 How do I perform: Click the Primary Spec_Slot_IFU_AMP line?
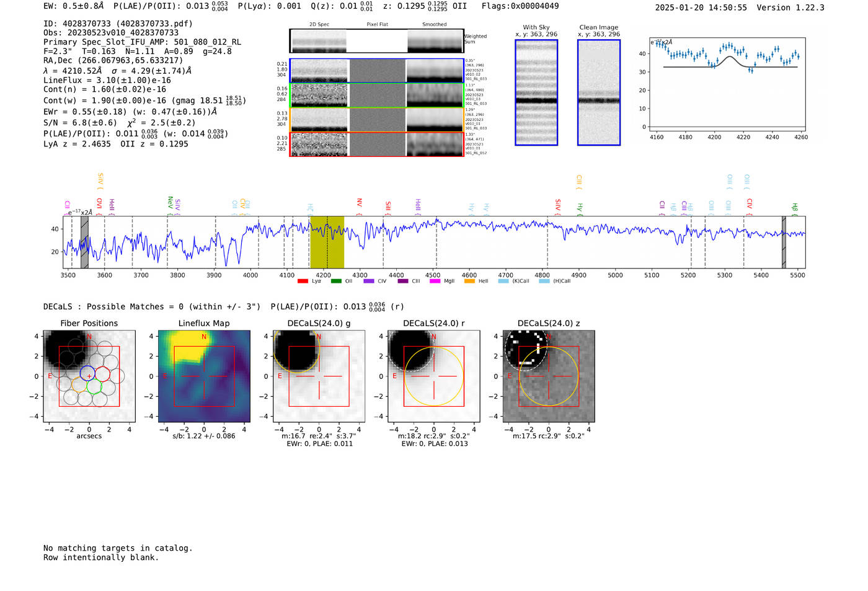coord(142,42)
